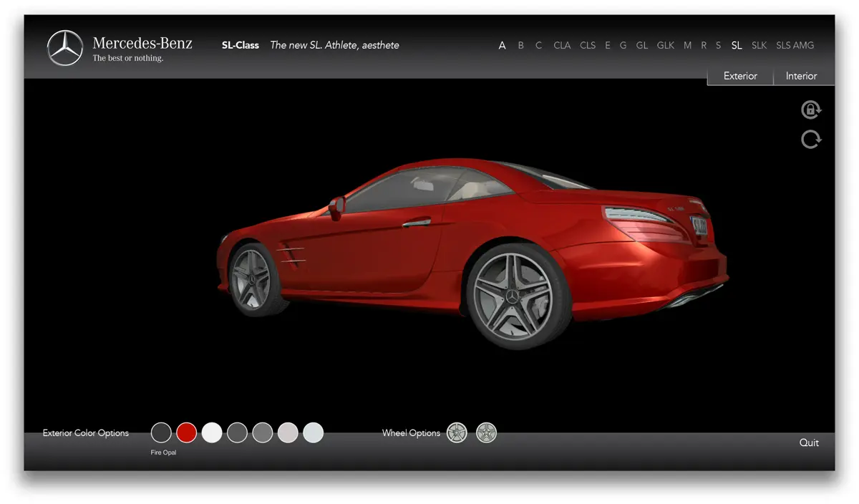Select the S class model
The height and width of the screenshot is (504, 859).
click(718, 45)
